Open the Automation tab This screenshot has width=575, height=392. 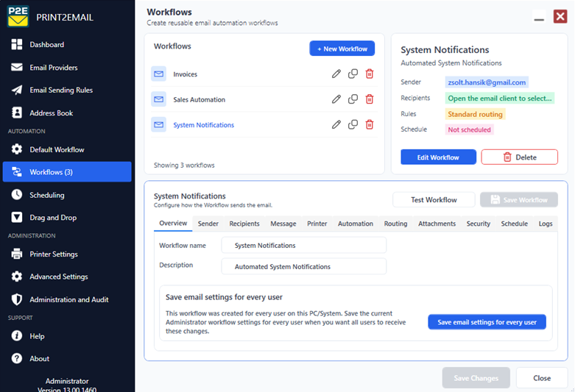[356, 224]
